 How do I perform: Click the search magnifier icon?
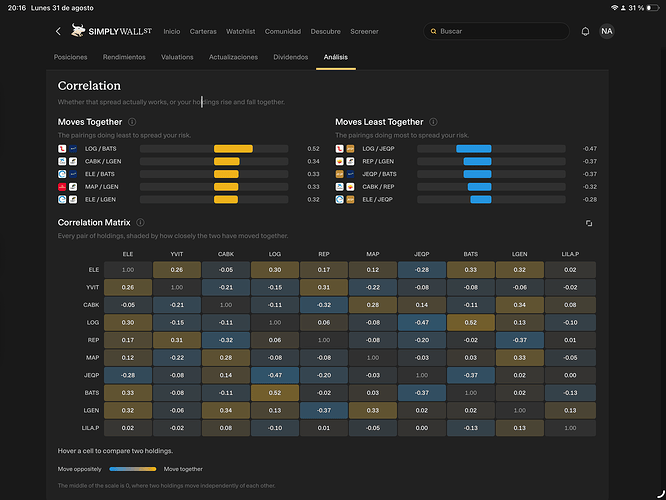[x=433, y=31]
